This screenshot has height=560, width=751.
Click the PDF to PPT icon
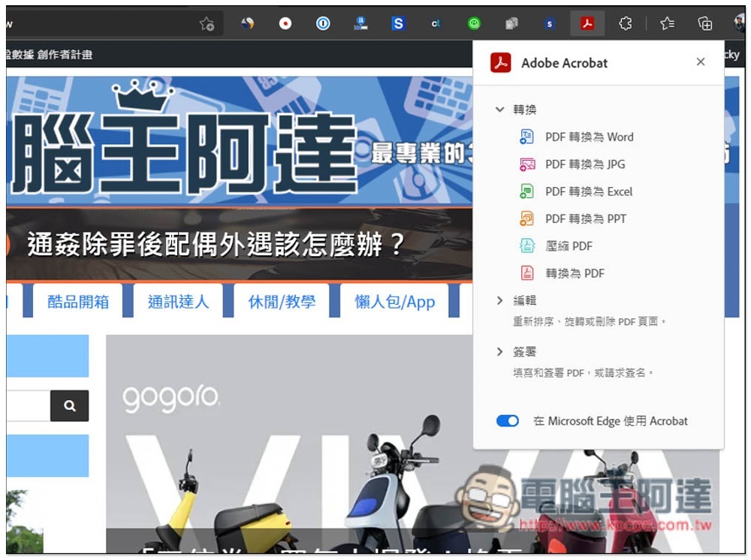coord(527,218)
